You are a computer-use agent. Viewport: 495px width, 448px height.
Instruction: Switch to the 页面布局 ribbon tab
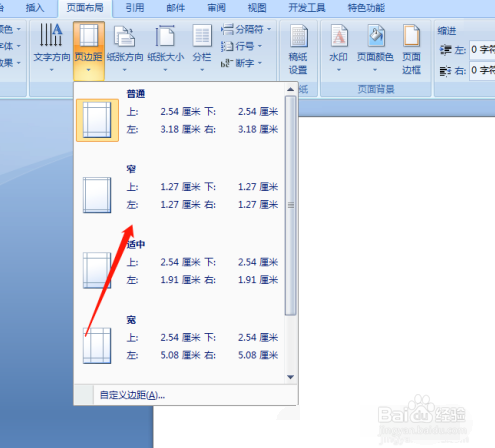85,8
